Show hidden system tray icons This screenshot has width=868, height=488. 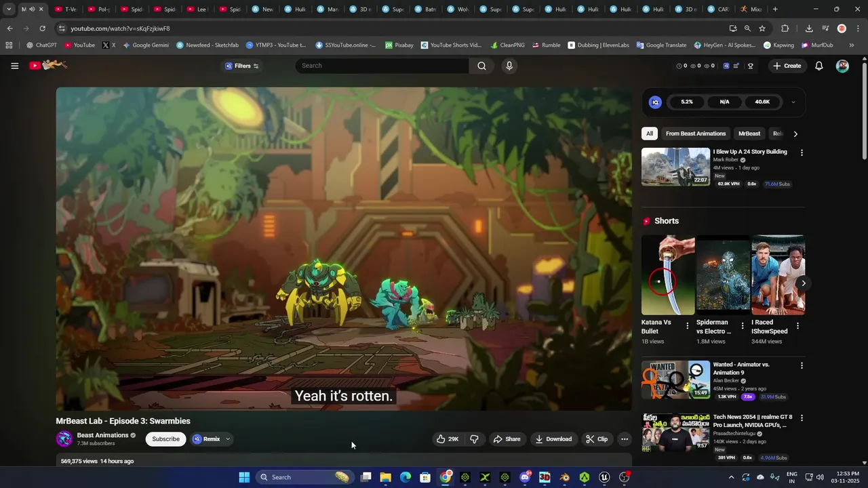click(x=731, y=477)
